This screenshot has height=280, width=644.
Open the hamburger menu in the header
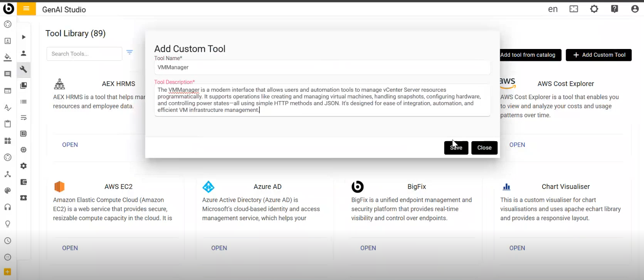pyautogui.click(x=26, y=8)
